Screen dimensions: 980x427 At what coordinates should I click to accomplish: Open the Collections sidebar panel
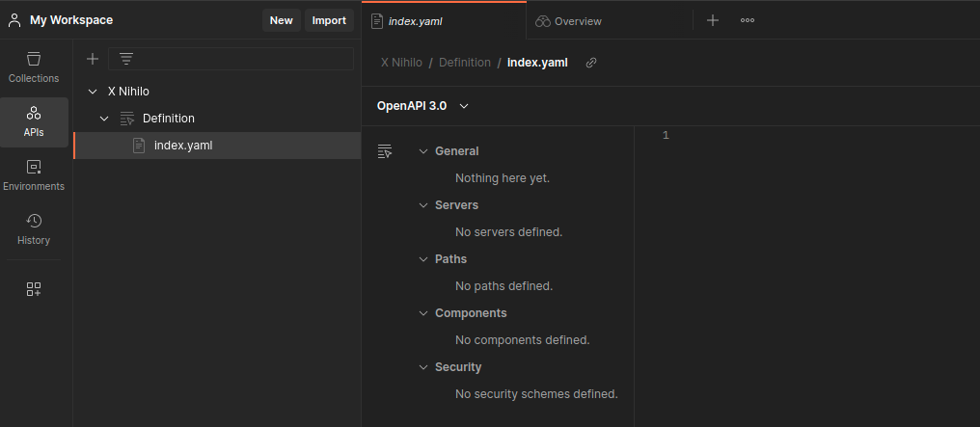click(34, 67)
